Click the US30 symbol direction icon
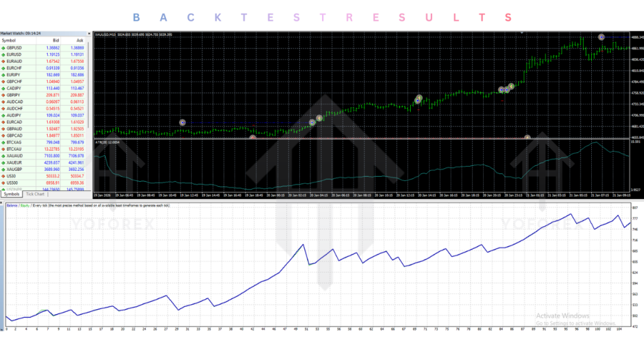This screenshot has height=362, width=644. pos(4,176)
